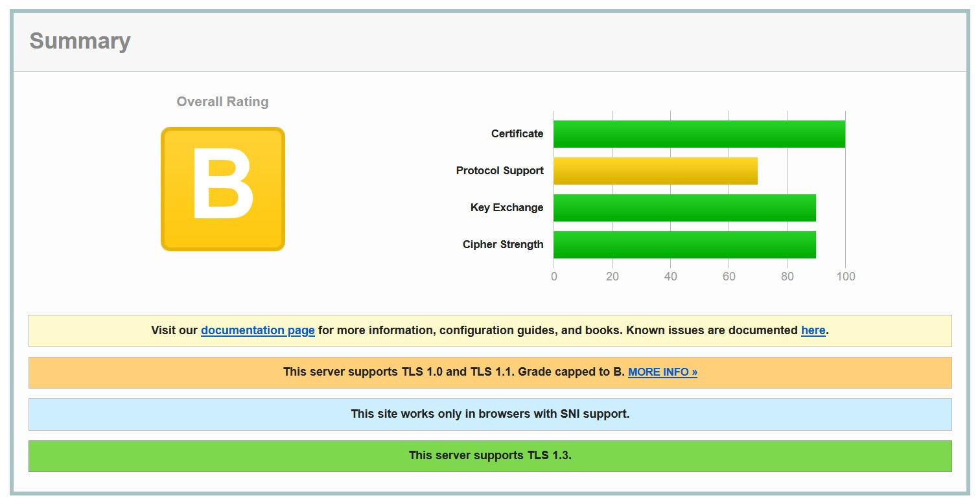The image size is (980, 500).
Task: Click axis value 80 on chart
Action: click(787, 277)
